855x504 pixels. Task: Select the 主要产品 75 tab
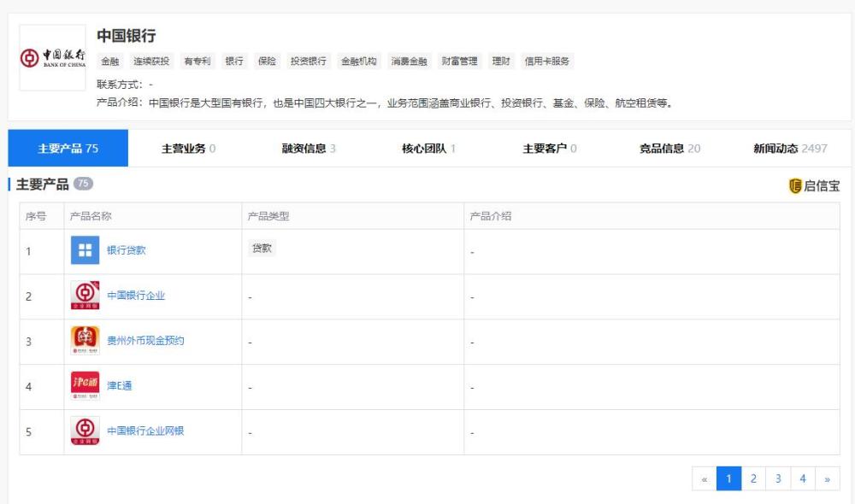(x=68, y=148)
